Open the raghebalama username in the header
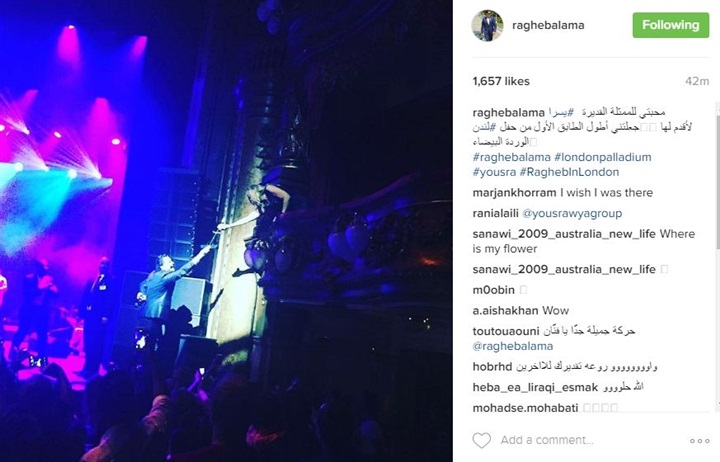 click(548, 25)
